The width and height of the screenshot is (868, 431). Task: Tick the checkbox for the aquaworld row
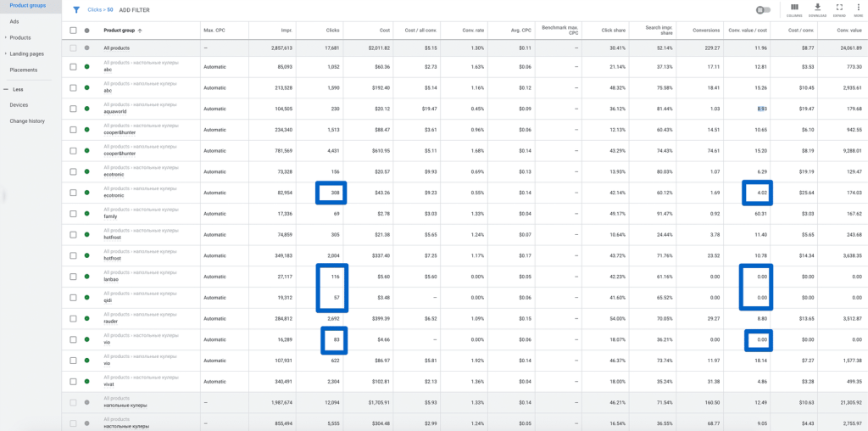tap(73, 109)
